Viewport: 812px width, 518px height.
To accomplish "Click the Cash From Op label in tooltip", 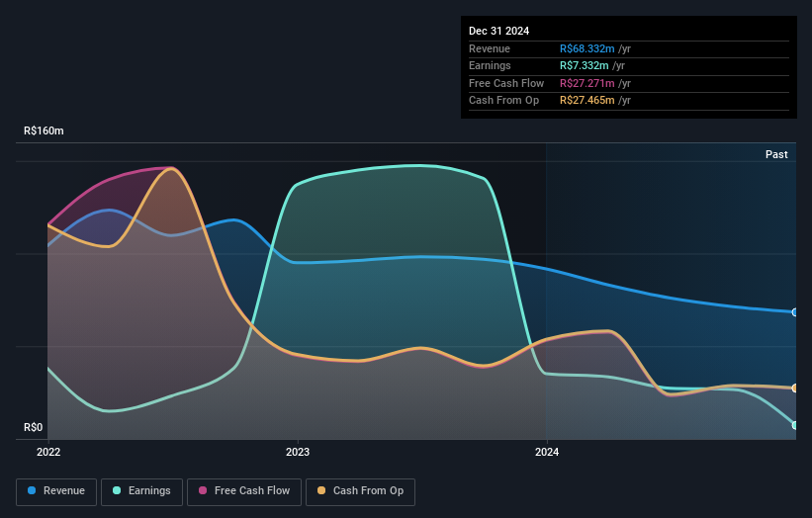I will (x=503, y=101).
